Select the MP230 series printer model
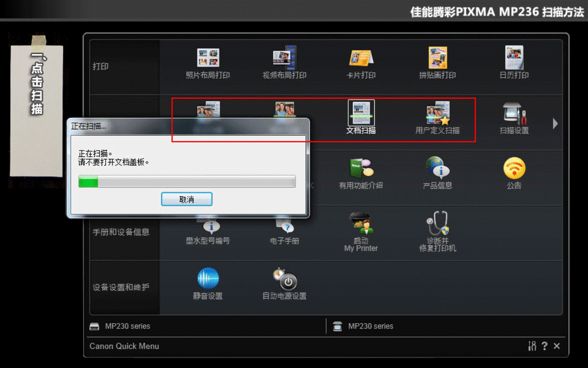Image resolution: width=588 pixels, height=368 pixels. (x=120, y=326)
